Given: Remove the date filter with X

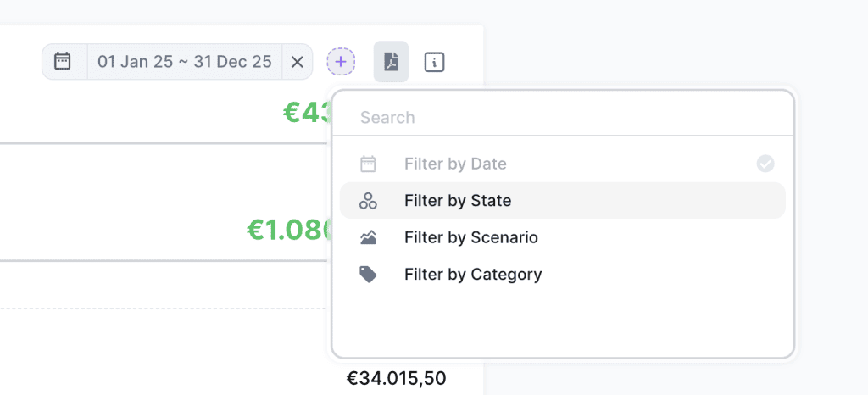Looking at the screenshot, I should 298,62.
